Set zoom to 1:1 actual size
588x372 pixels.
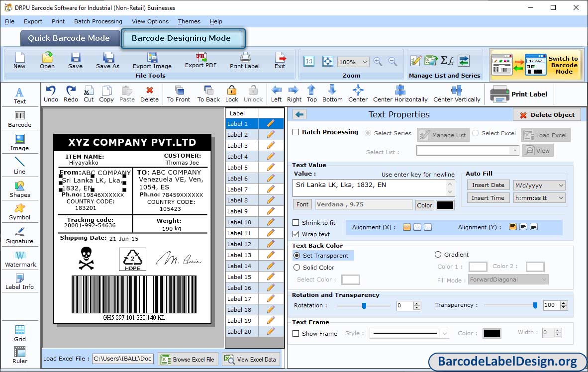tap(309, 62)
